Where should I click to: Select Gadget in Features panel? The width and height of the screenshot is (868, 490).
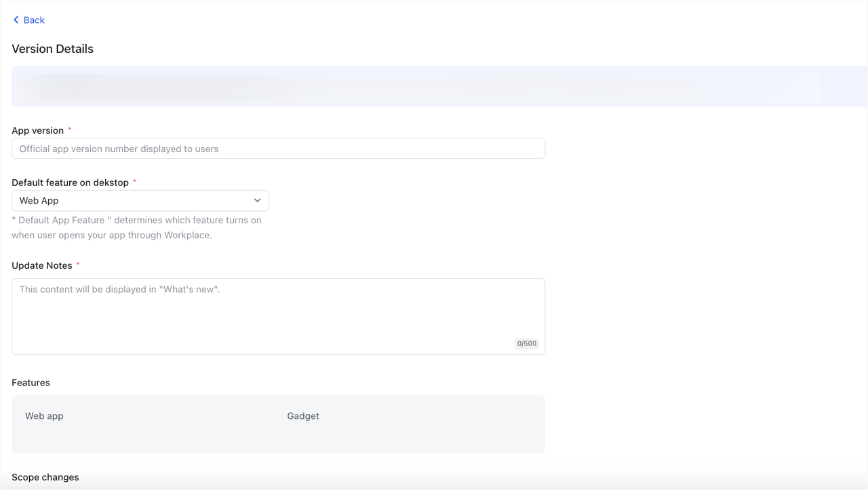coord(303,416)
